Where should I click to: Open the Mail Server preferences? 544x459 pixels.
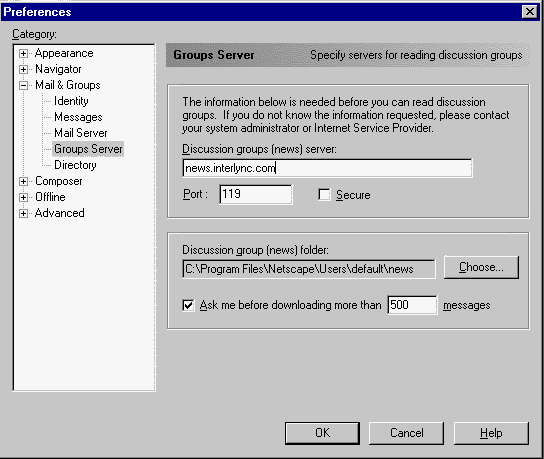(x=80, y=133)
